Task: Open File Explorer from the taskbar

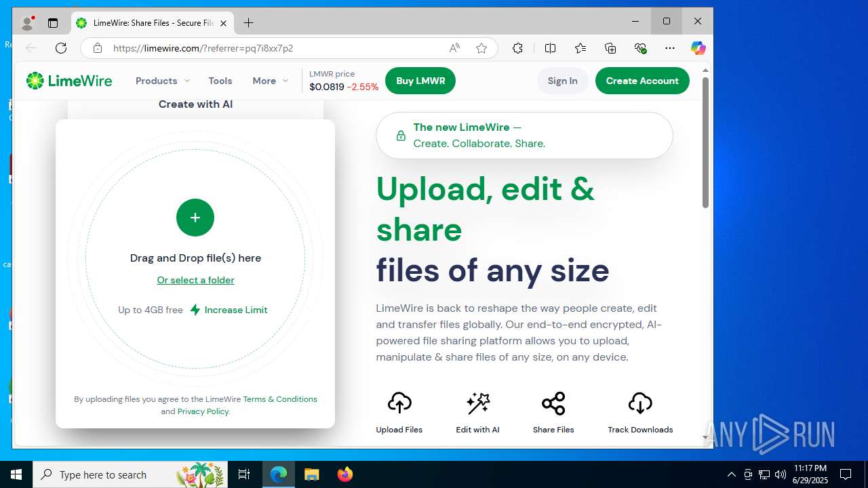Action: [x=311, y=474]
